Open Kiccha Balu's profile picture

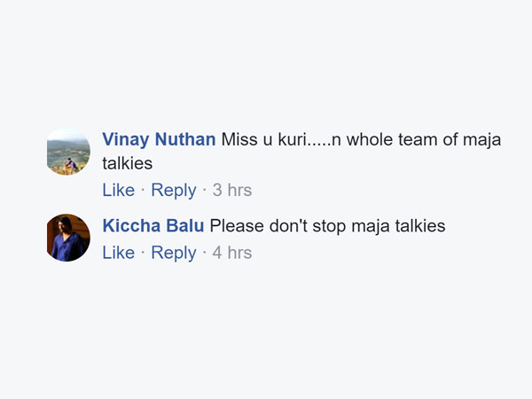pyautogui.click(x=68, y=237)
